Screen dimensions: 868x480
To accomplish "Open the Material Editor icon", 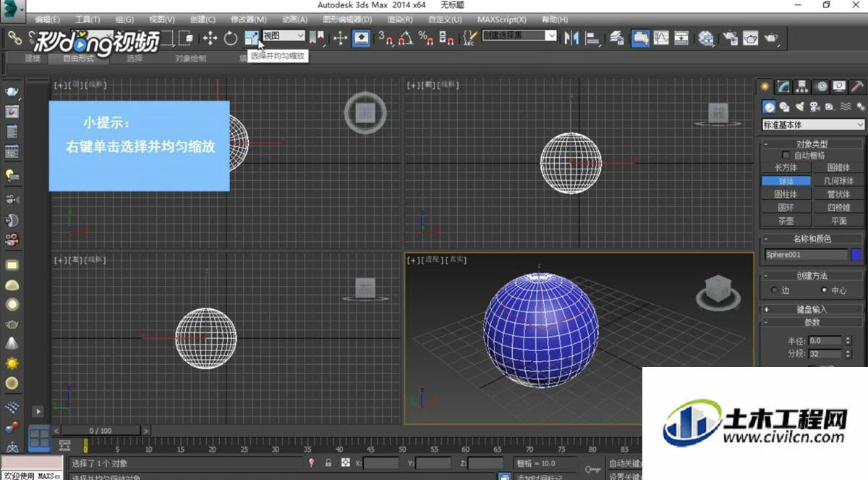I will click(706, 38).
